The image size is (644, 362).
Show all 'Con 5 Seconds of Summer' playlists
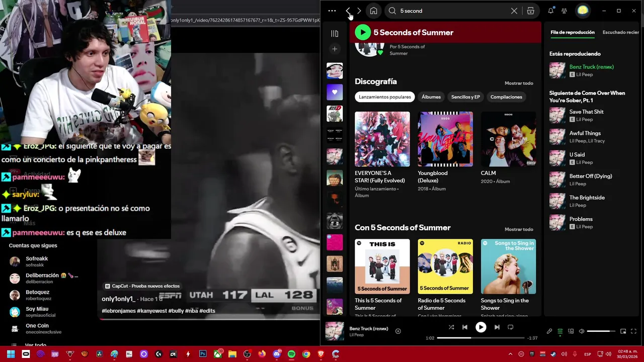coord(519,229)
